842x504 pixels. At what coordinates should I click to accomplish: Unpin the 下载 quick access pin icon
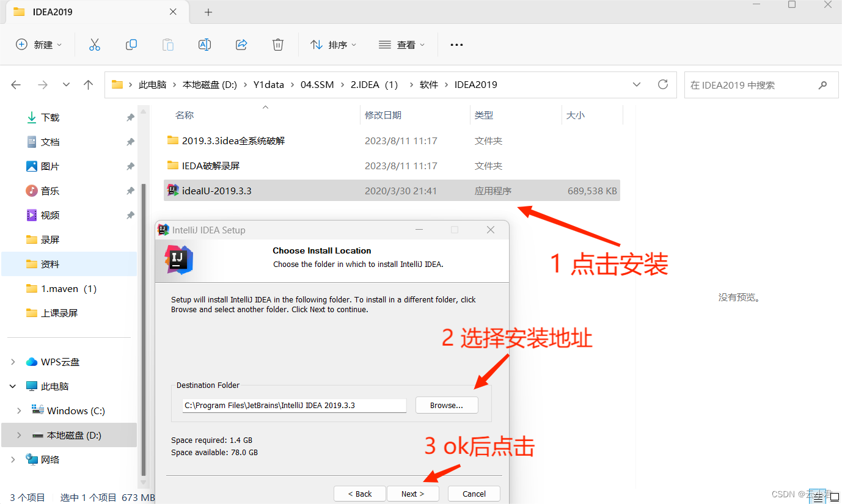[x=130, y=117]
